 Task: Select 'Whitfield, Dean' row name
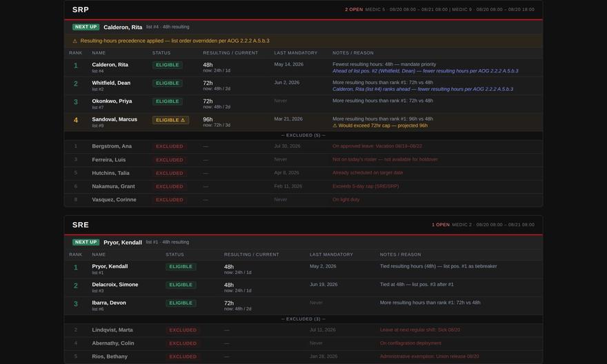111,83
